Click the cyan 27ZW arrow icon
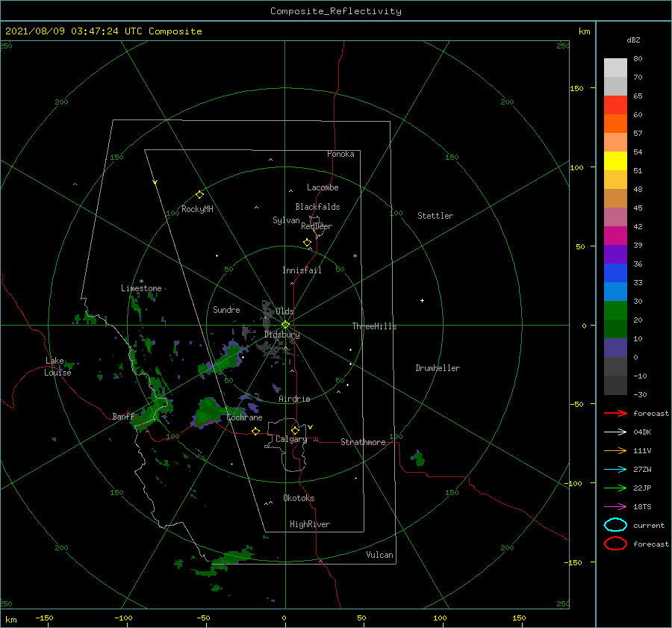This screenshot has height=628, width=672. (615, 470)
